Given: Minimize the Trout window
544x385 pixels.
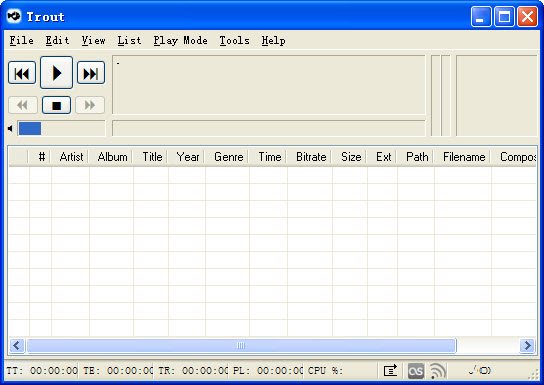Looking at the screenshot, I should pyautogui.click(x=481, y=16).
